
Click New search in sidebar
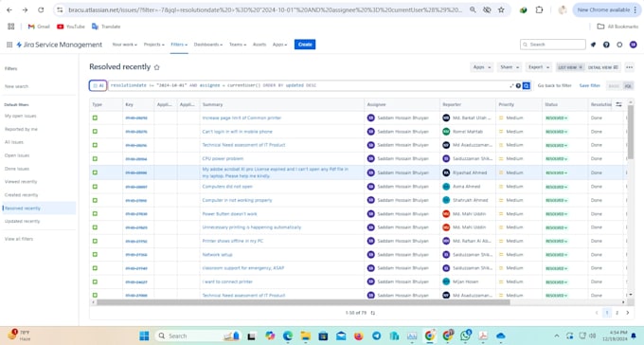[x=16, y=87]
